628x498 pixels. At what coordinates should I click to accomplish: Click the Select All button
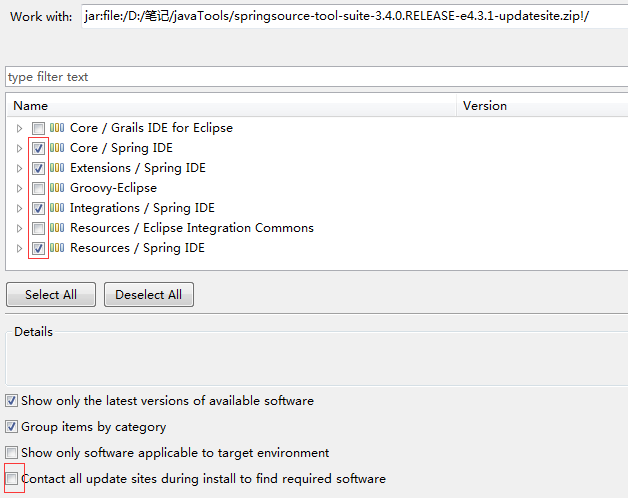pos(51,294)
